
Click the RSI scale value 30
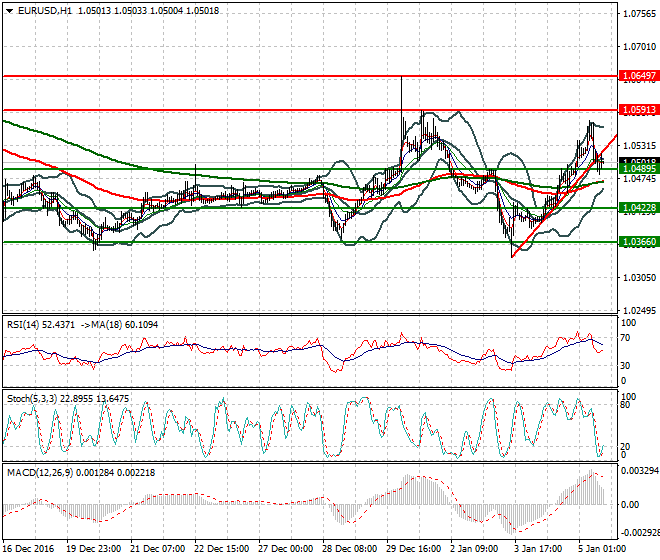[625, 365]
